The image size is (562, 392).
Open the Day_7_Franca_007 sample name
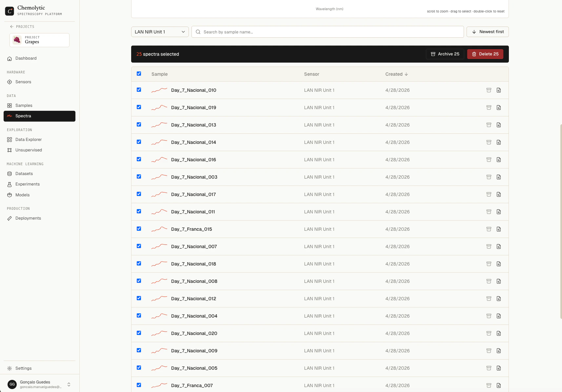192,385
